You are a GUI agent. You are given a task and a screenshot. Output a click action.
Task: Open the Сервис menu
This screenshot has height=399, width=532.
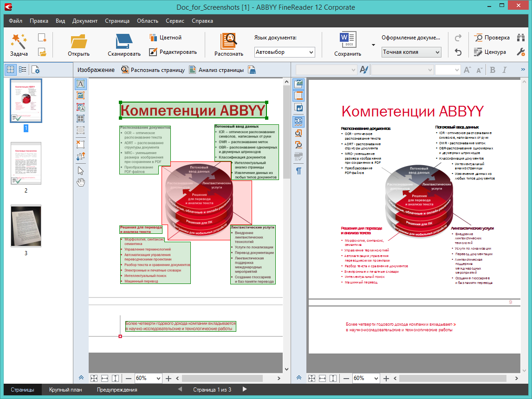tap(175, 21)
